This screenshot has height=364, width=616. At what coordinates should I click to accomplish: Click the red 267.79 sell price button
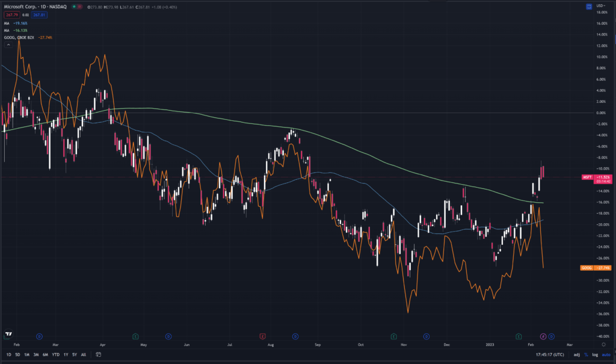pyautogui.click(x=12, y=15)
